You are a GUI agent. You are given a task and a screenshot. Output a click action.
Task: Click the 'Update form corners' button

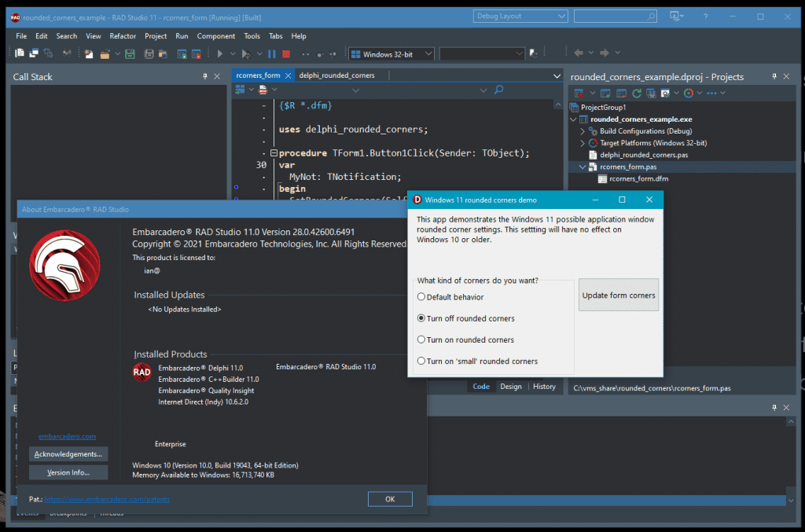click(619, 295)
